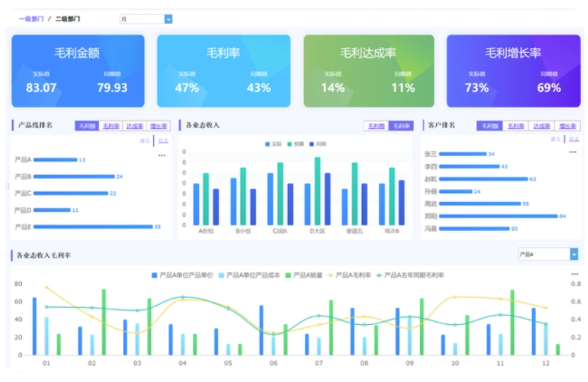
Task: Click 二级部门 breadcrumb item
Action: click(x=68, y=19)
